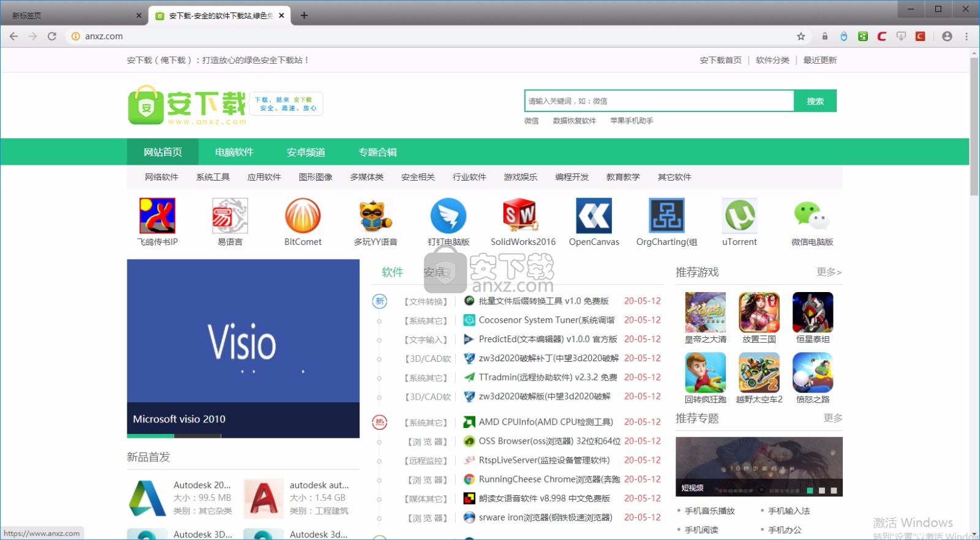Reload the page in browser
980x540 pixels.
(52, 36)
